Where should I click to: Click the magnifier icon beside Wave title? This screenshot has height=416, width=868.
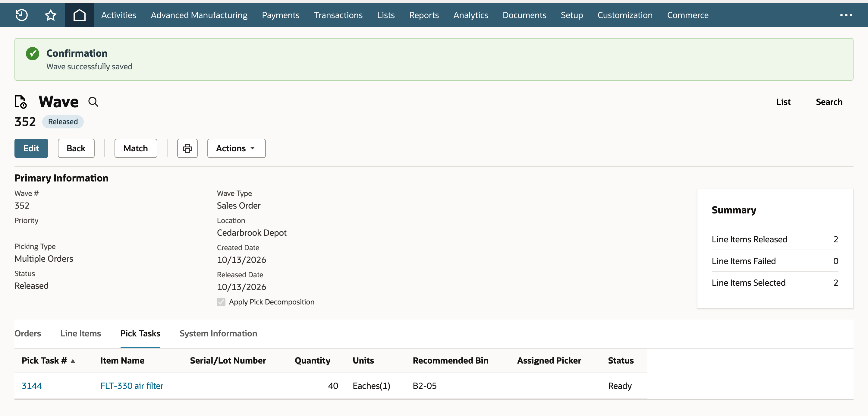pos(93,102)
